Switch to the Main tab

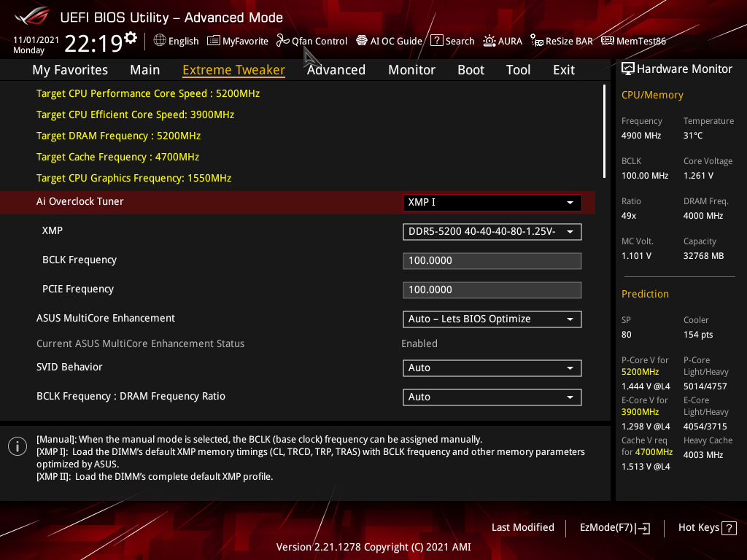coord(145,70)
